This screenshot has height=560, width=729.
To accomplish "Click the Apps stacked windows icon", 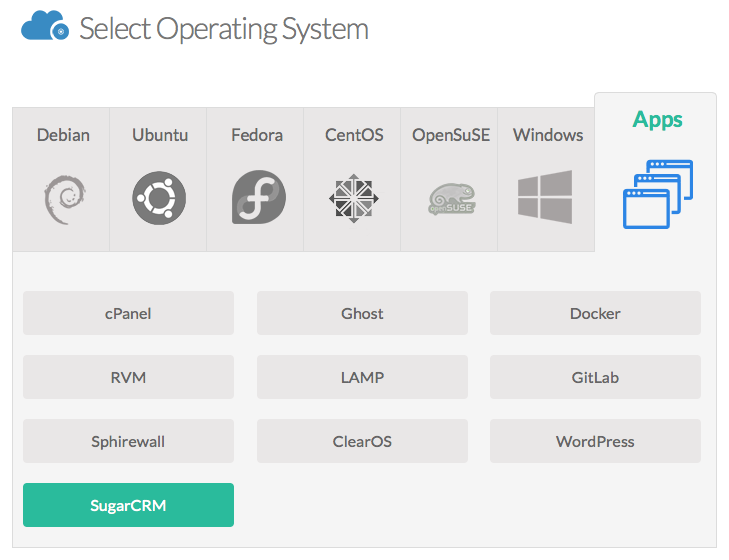I will [658, 194].
